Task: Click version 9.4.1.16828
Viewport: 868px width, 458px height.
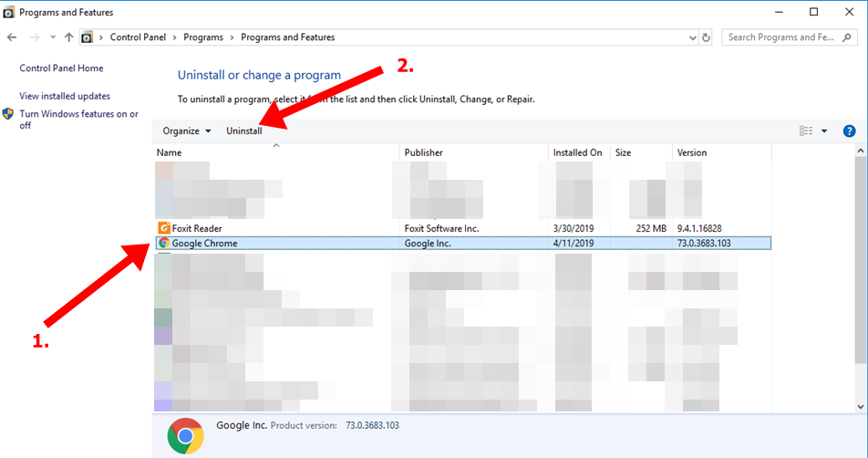Action: [x=699, y=228]
